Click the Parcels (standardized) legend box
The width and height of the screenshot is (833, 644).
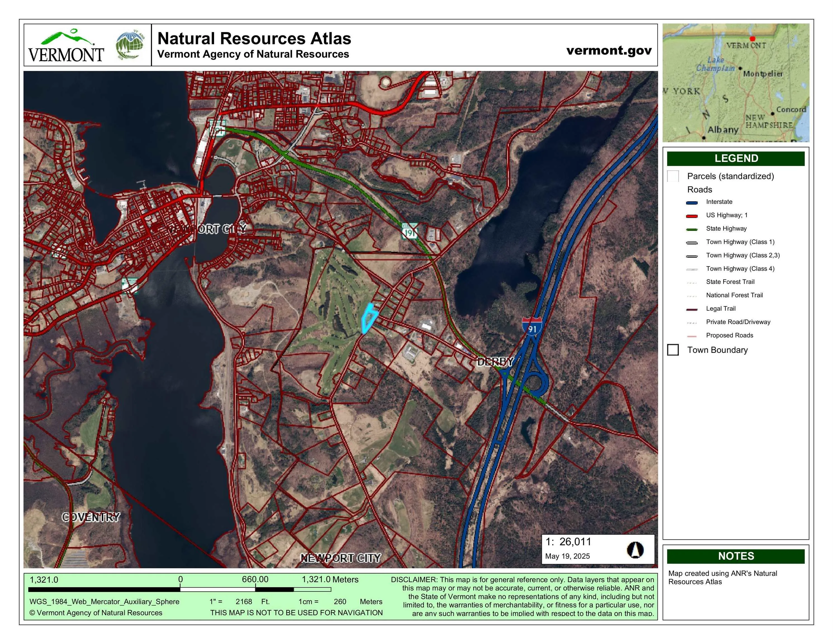point(673,176)
